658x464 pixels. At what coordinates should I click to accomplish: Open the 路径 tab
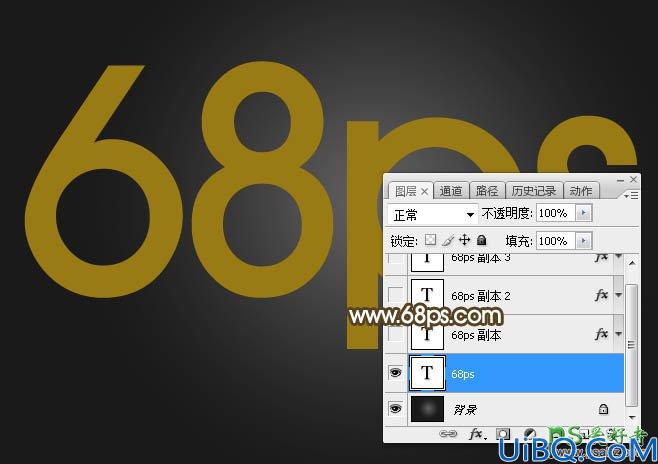[x=487, y=191]
